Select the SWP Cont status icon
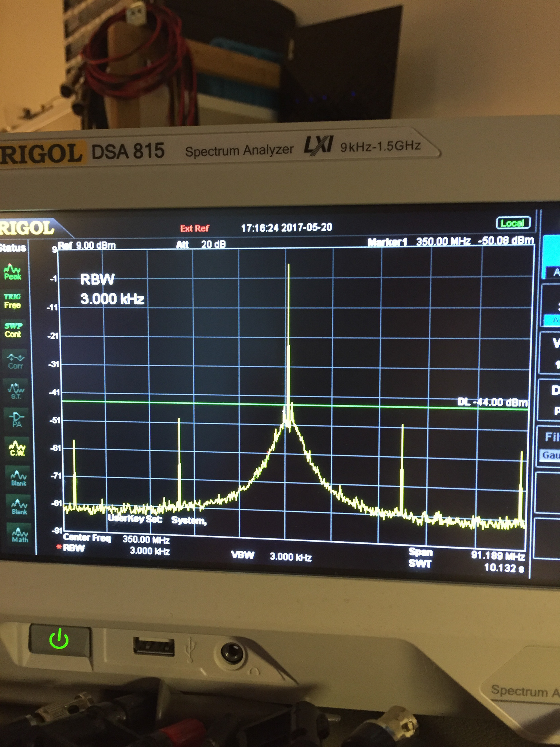Viewport: 560px width, 747px height. coord(13,330)
